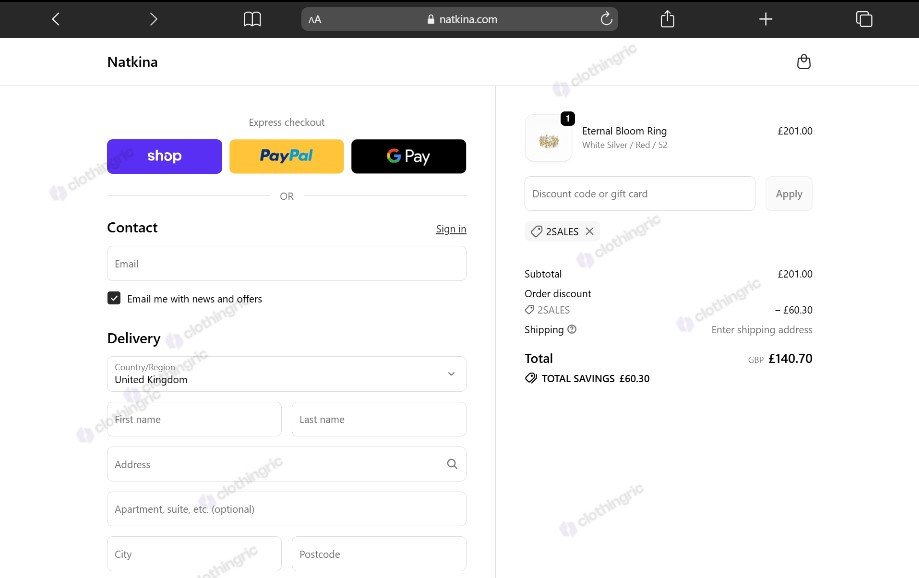
Task: Focus the Email field
Action: coord(287,264)
